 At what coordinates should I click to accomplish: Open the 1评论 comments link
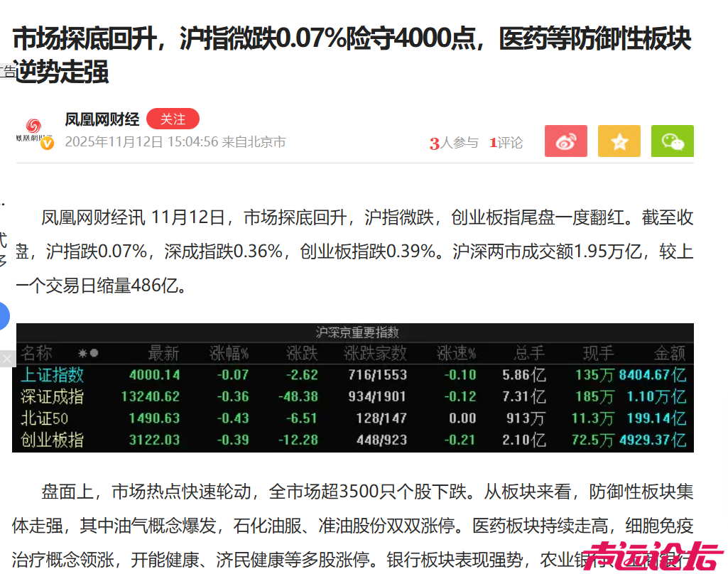pyautogui.click(x=506, y=143)
